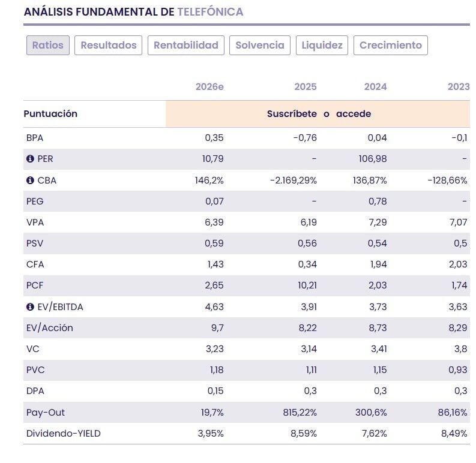Image resolution: width=476 pixels, height=463 pixels.
Task: Click the 2025 column header
Action: [305, 87]
